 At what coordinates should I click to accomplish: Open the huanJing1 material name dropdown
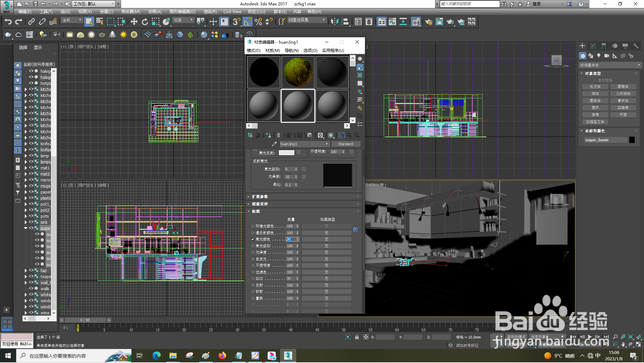point(326,144)
